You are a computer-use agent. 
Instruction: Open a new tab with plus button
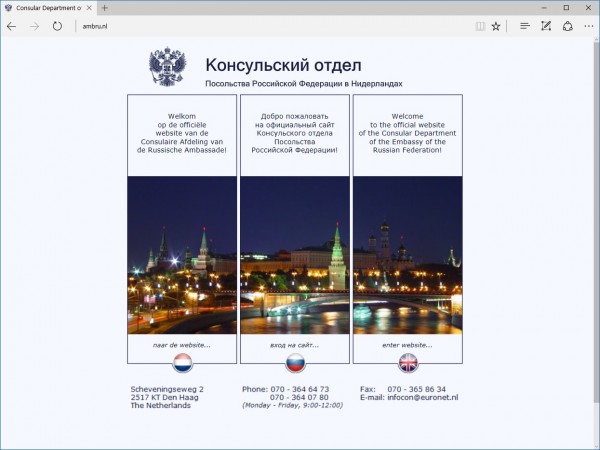point(105,7)
